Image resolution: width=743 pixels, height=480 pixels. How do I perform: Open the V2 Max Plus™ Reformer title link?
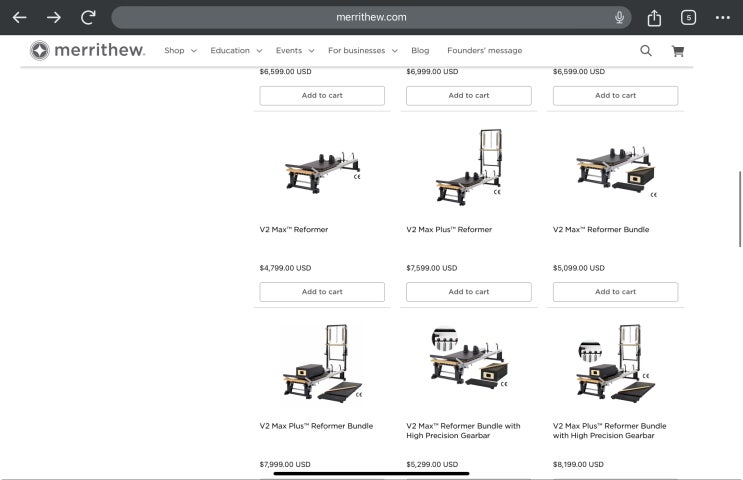click(x=449, y=229)
